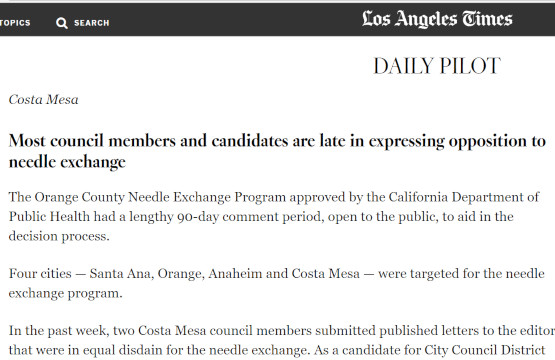Go to Los Angeles Times homepage logo
Viewport: 555px width, 360px height.
[x=437, y=19]
